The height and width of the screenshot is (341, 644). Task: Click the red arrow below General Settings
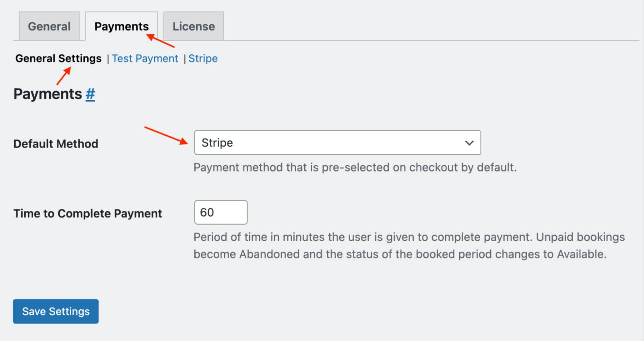click(x=64, y=76)
